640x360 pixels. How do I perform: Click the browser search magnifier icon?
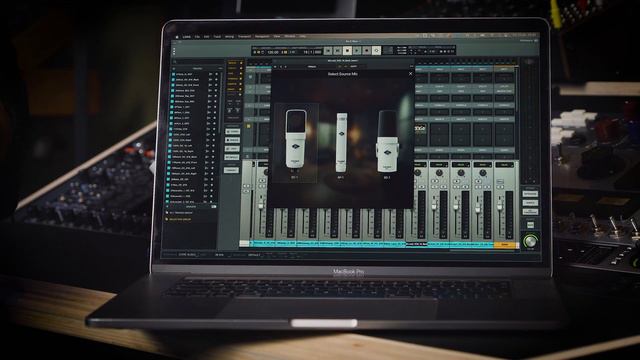[x=175, y=62]
